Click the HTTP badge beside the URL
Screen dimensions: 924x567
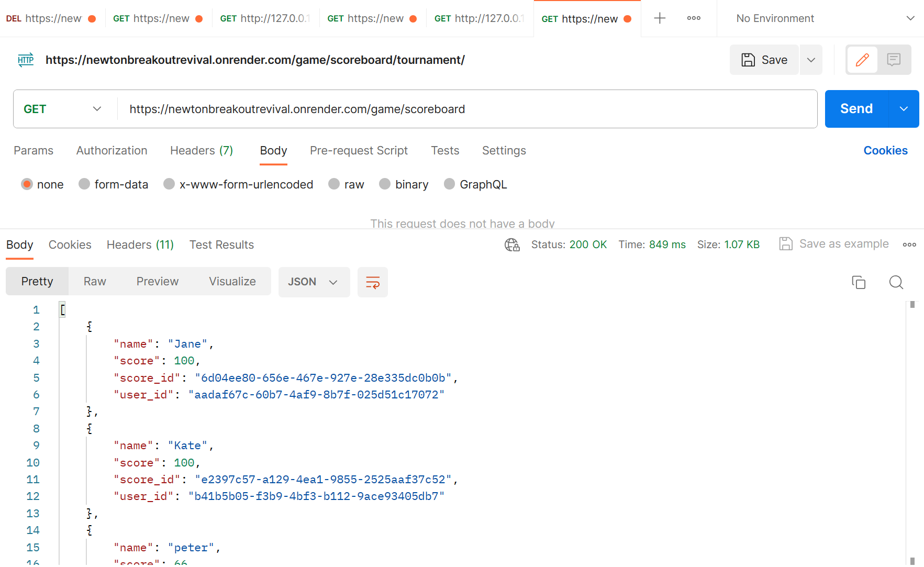[26, 59]
